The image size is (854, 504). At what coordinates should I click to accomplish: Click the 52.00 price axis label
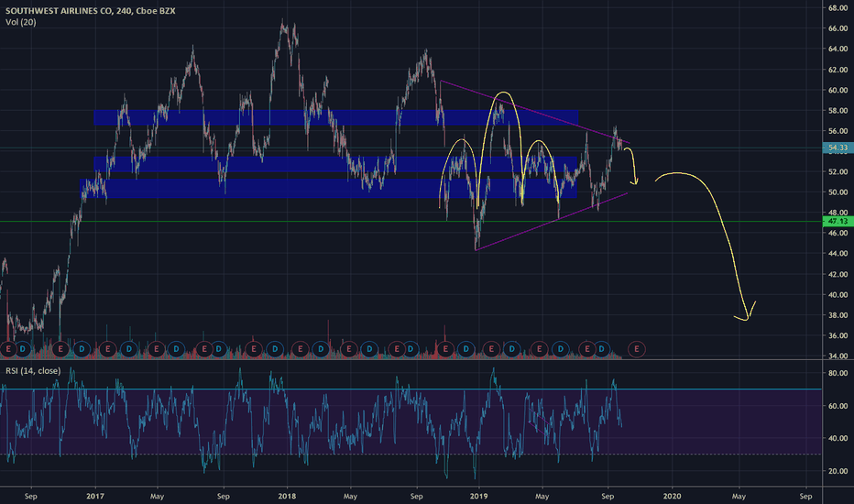point(838,171)
